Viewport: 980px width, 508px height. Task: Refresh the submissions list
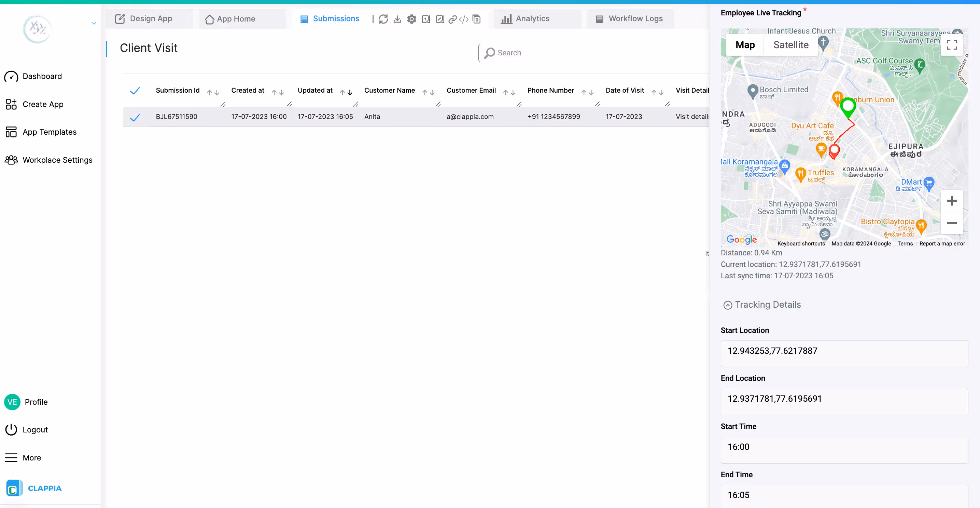pyautogui.click(x=383, y=19)
